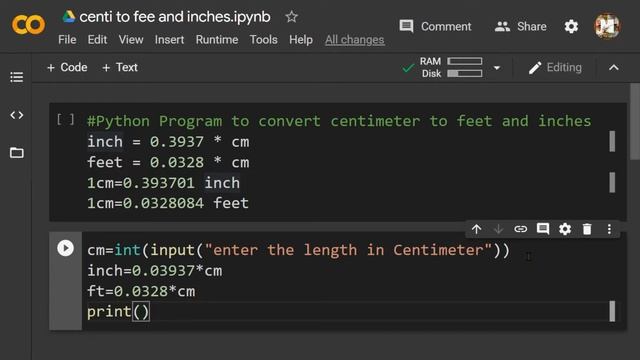Image resolution: width=640 pixels, height=360 pixels.
Task: Click the line 'inch=0.03937*cm'
Action: 154,271
